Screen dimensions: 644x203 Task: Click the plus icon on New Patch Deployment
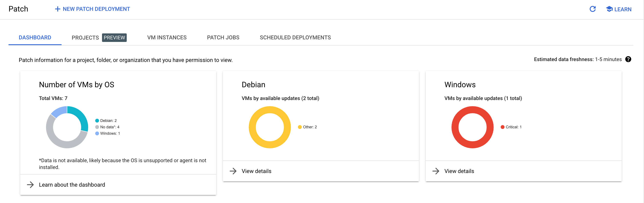[58, 9]
